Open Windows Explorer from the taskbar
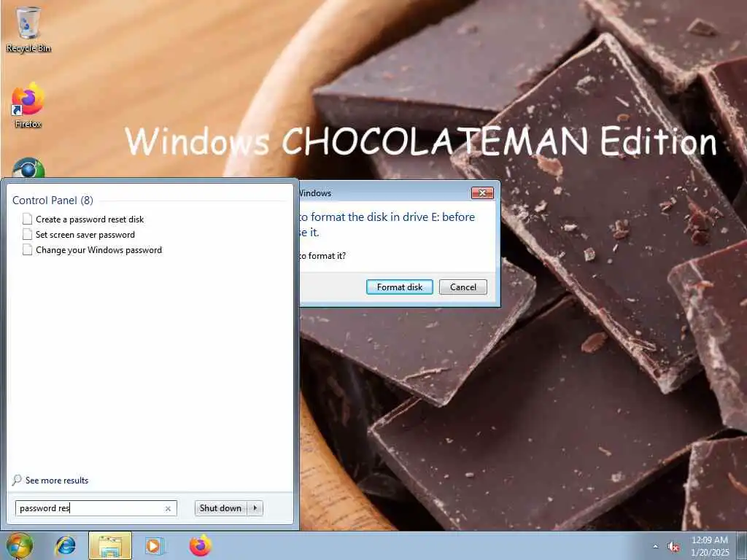Viewport: 747px width, 560px height. 109,545
